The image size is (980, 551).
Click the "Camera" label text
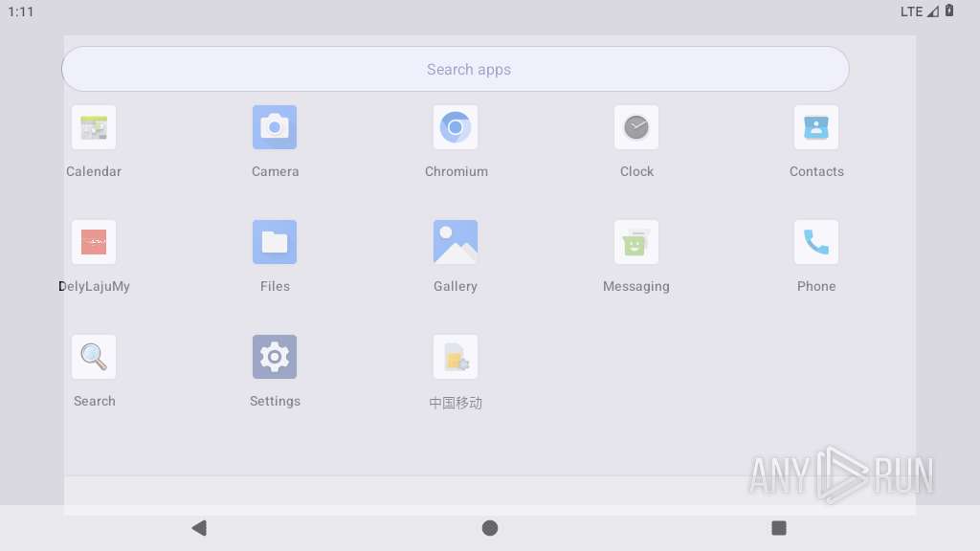(275, 171)
